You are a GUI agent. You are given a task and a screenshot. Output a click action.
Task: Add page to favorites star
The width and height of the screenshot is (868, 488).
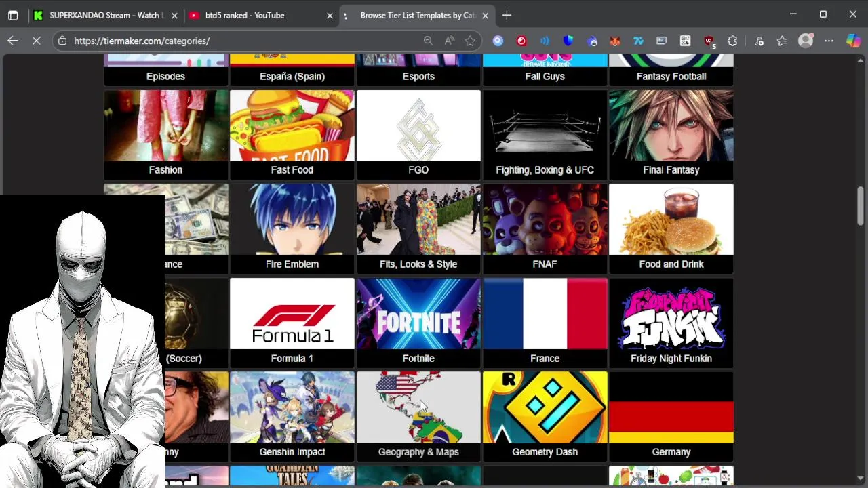(x=470, y=41)
